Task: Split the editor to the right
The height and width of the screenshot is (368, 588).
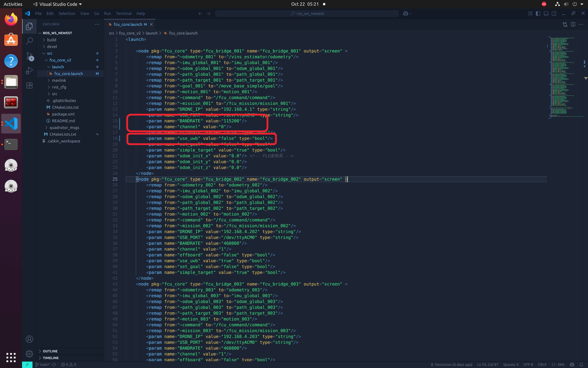Action: 573,24
